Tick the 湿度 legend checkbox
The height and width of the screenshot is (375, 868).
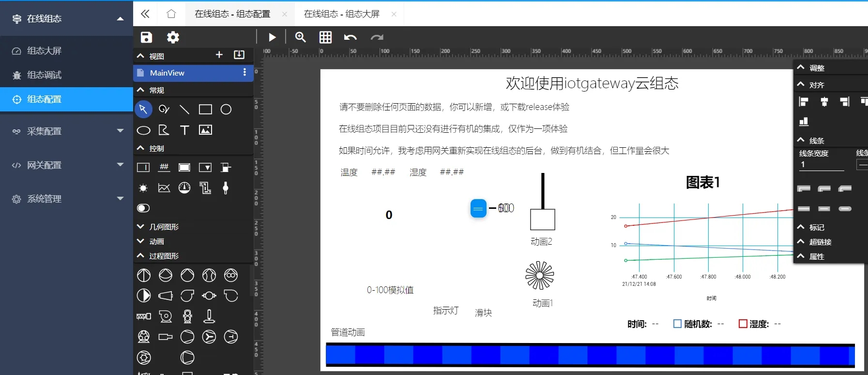[743, 324]
